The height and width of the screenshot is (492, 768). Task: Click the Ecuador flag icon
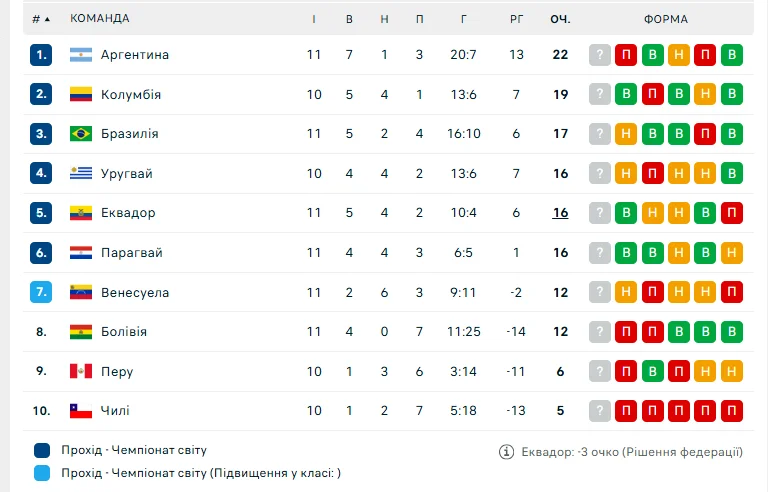[81, 213]
